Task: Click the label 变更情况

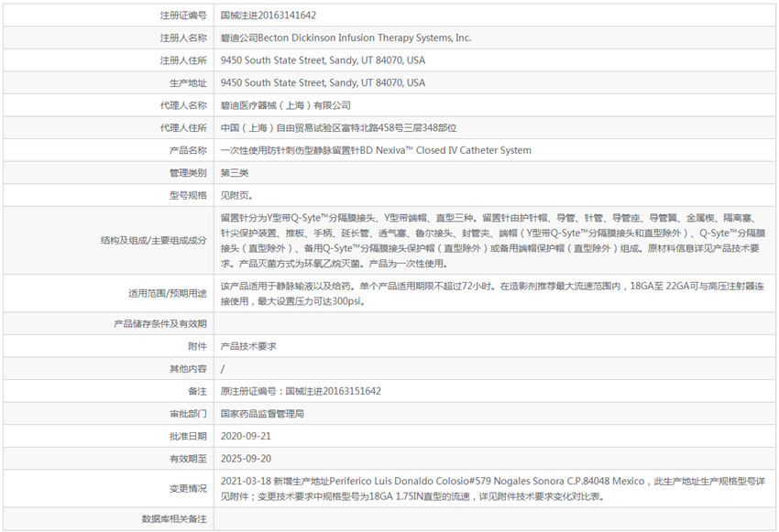Action: [x=188, y=489]
